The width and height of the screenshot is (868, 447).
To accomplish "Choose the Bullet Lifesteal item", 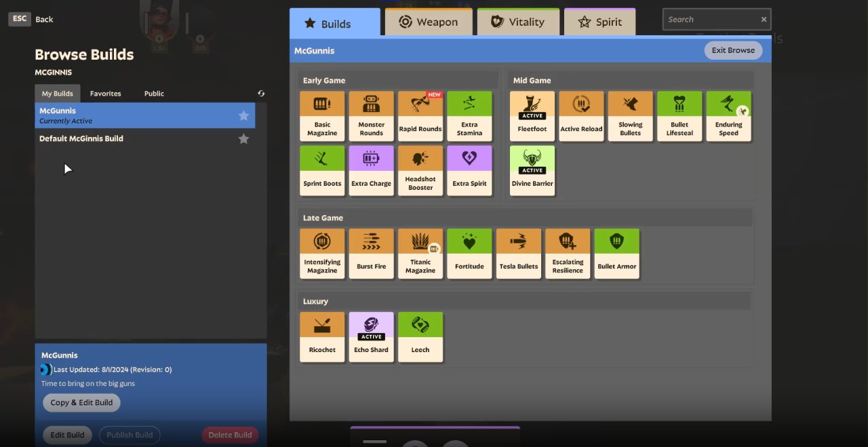I will tap(679, 116).
